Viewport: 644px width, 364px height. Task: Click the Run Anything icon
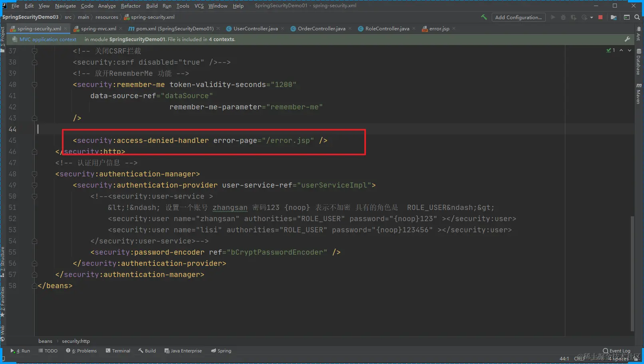627,17
